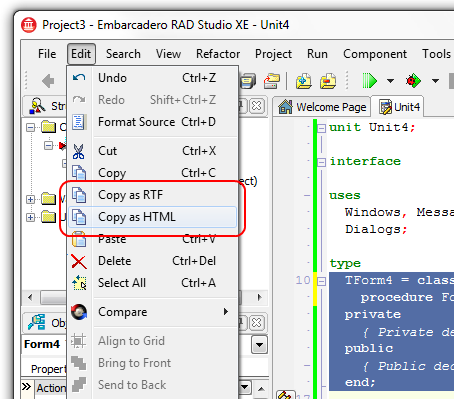Click the 'type' keyword in code
The width and height of the screenshot is (454, 399).
tap(345, 264)
